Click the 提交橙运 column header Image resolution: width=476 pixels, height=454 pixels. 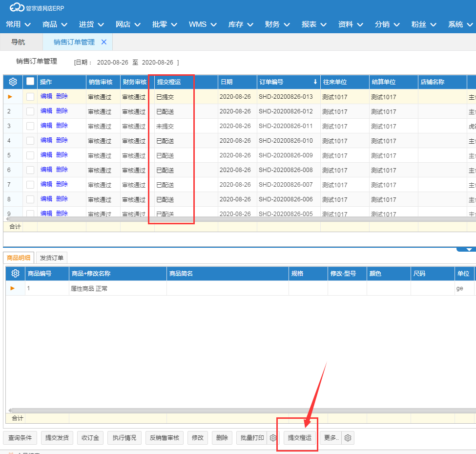pyautogui.click(x=186, y=82)
